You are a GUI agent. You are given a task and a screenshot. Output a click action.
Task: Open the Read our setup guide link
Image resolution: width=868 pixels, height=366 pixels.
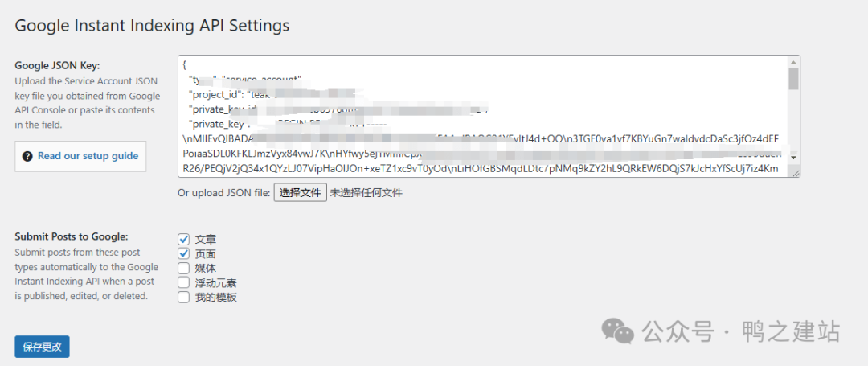[x=88, y=156]
